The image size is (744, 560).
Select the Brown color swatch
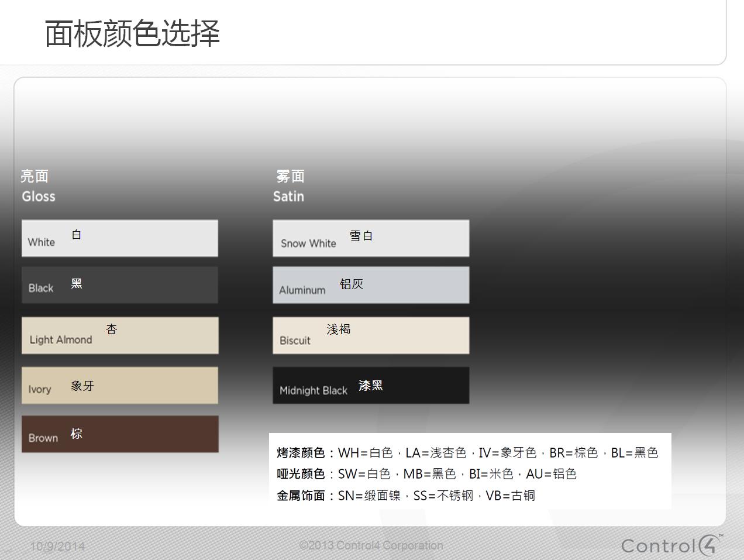(x=120, y=434)
